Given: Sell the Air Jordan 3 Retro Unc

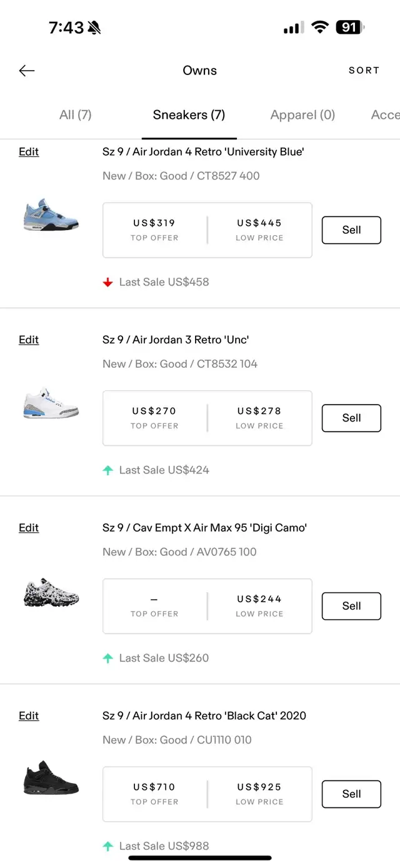Looking at the screenshot, I should click(351, 418).
